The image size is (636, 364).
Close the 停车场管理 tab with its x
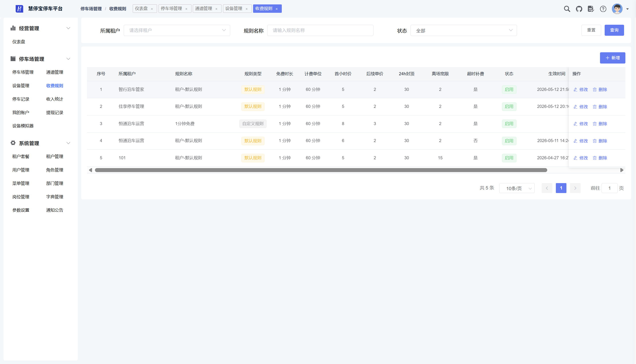pos(186,9)
